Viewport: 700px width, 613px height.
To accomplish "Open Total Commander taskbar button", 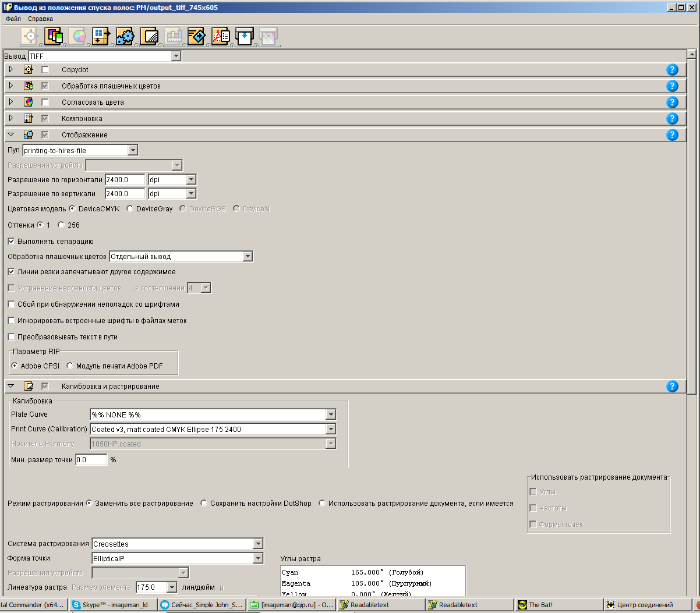I will click(x=33, y=605).
